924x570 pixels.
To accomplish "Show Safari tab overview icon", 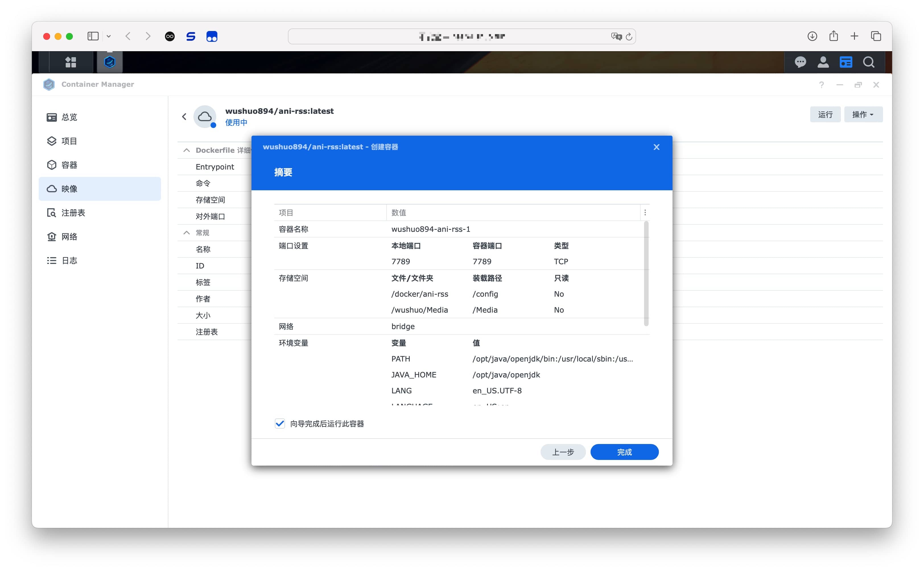I will point(876,36).
